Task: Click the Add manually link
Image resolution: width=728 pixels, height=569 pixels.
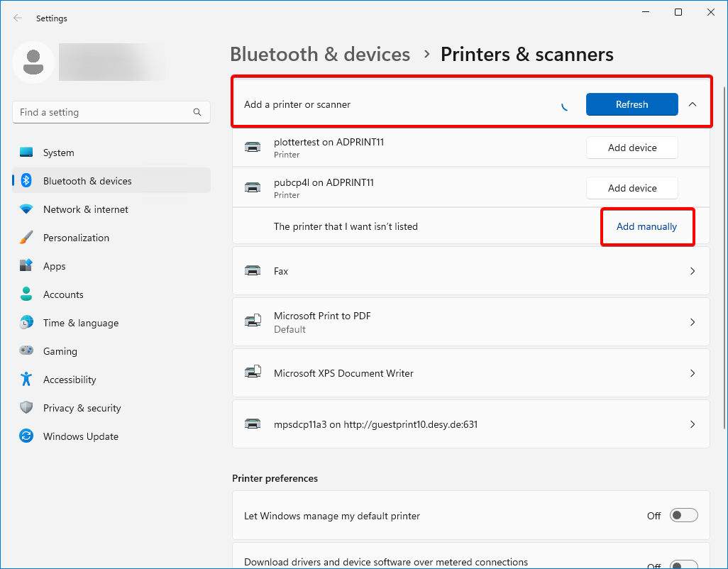Action: (x=646, y=227)
